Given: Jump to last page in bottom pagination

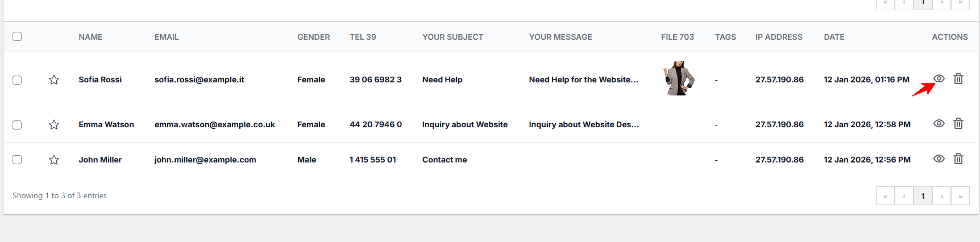Looking at the screenshot, I should [960, 196].
